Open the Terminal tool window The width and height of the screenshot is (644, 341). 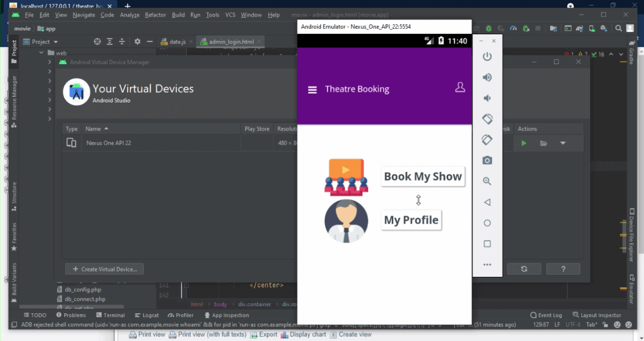click(x=110, y=315)
